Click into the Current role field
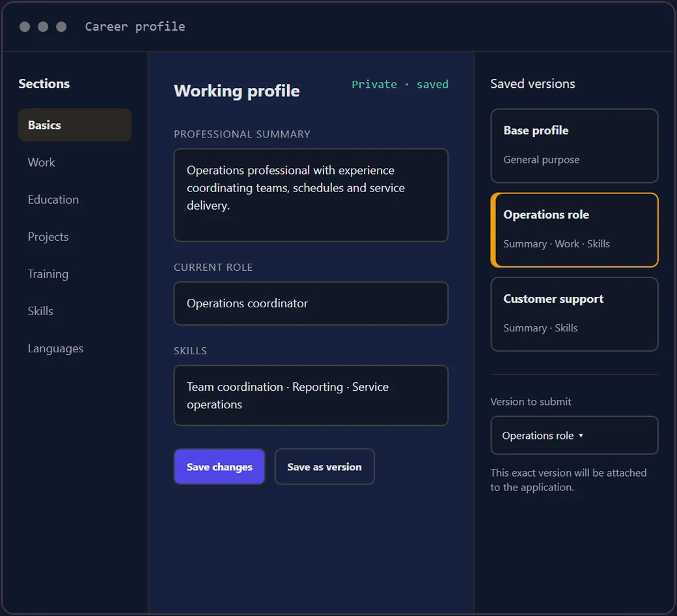Screen dimensions: 677x616 (x=311, y=303)
